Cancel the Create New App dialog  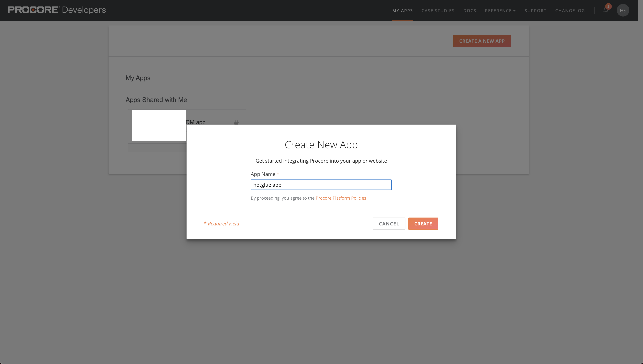[x=389, y=223]
